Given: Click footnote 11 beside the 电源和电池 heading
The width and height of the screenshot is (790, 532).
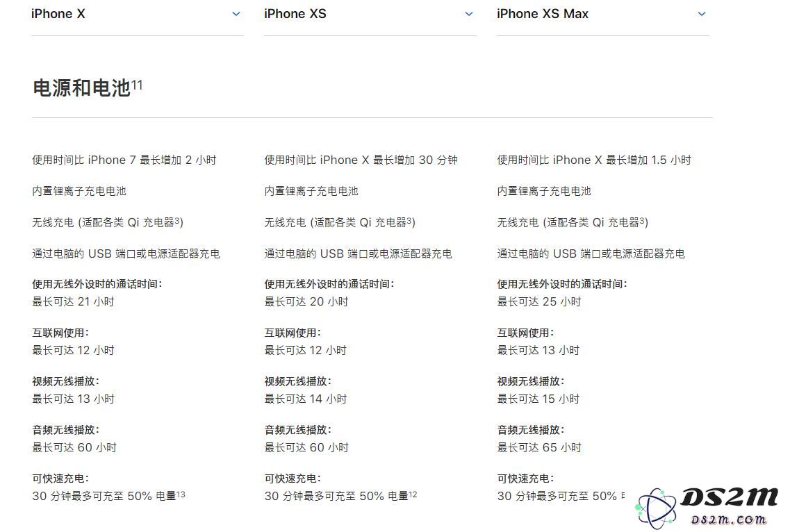Looking at the screenshot, I should pos(137,85).
